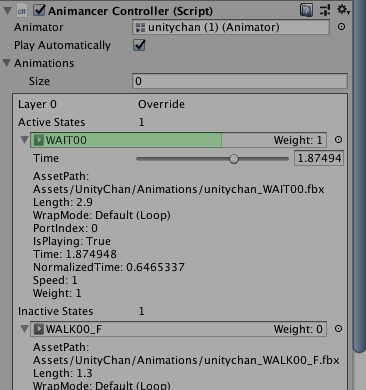Open object picker for WALK00_F clip
The image size is (366, 390).
pos(338,329)
